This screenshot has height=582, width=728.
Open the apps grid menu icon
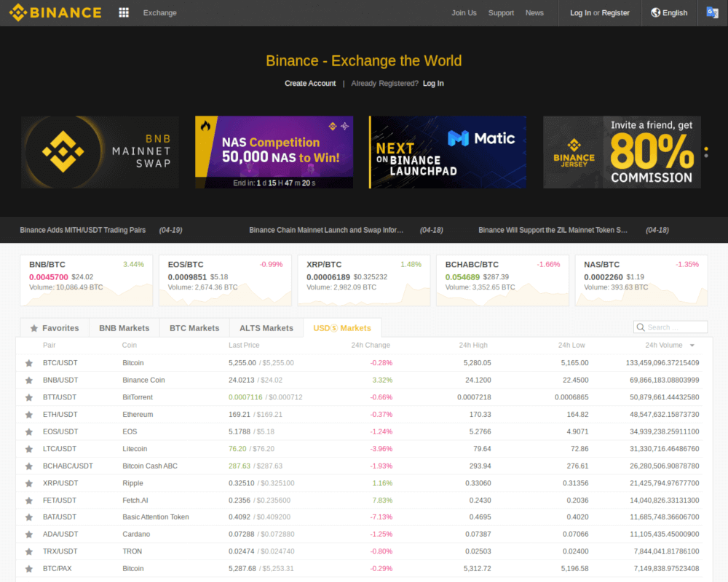coord(124,12)
